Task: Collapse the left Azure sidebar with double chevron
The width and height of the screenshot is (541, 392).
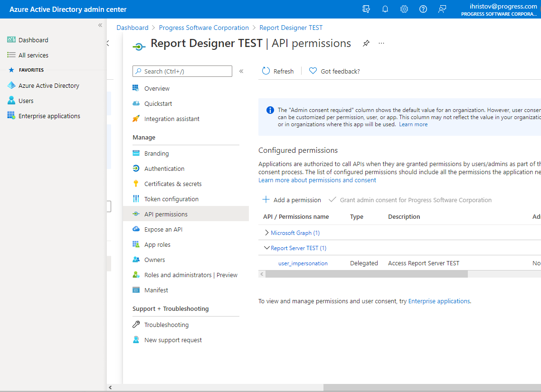Action: [x=100, y=25]
